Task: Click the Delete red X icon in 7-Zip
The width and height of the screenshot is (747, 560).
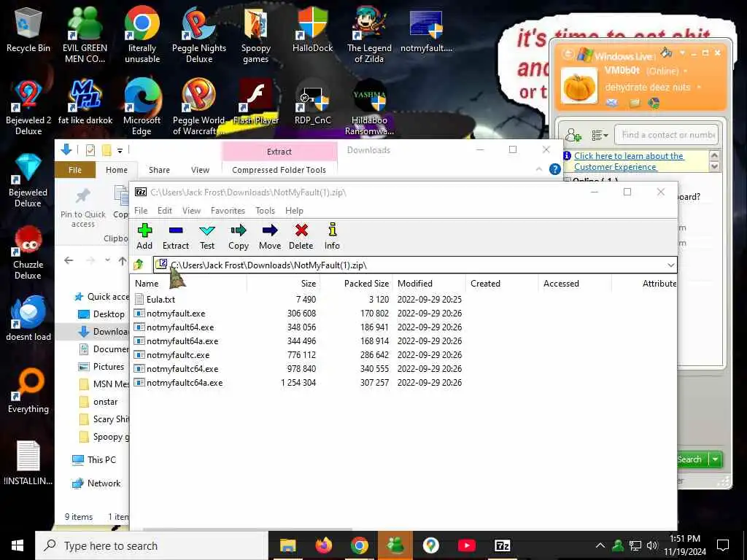Action: click(x=301, y=236)
